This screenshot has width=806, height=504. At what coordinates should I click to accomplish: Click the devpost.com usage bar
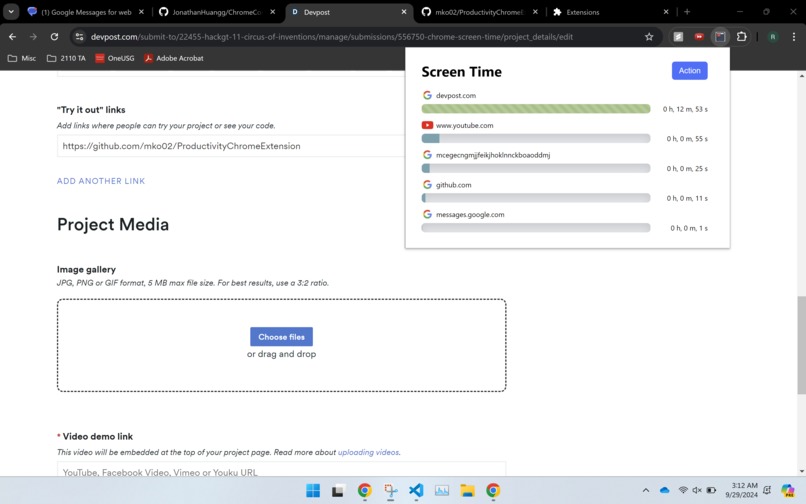pos(536,109)
